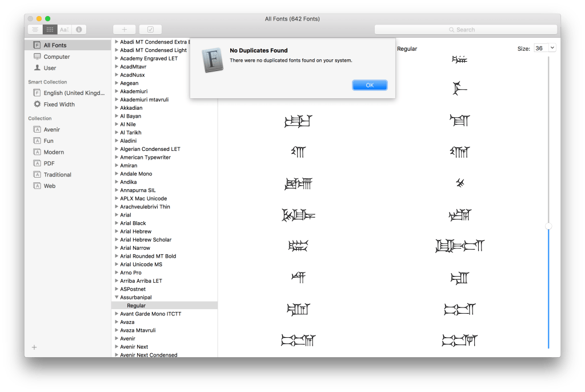Click the font size slider handle
This screenshot has height=392, width=585.
[x=548, y=226]
